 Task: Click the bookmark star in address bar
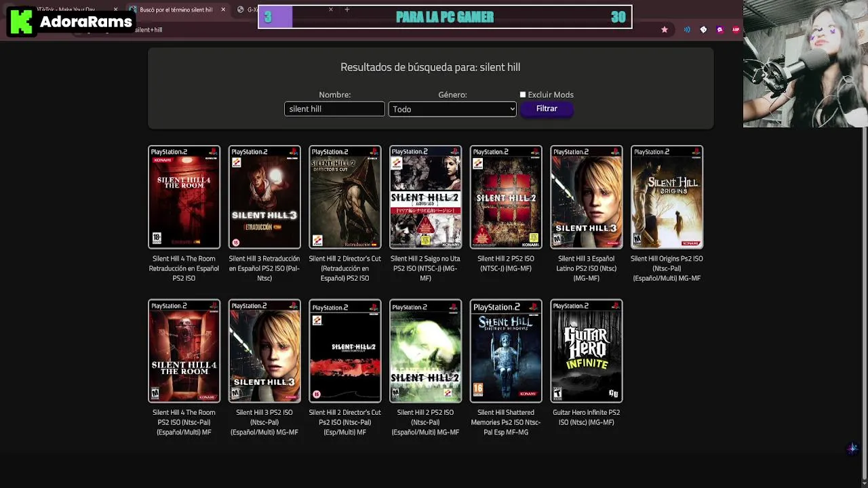[665, 30]
